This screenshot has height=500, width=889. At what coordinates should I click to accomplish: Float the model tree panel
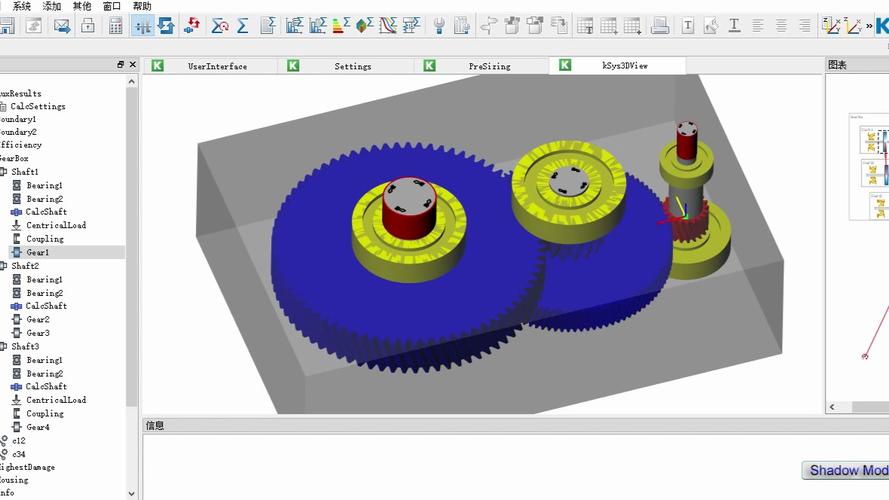click(120, 65)
